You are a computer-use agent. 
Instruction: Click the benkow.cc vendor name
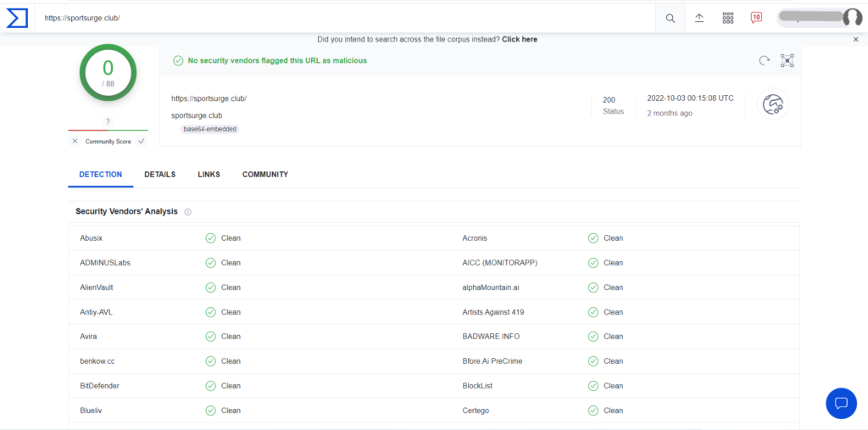[97, 361]
